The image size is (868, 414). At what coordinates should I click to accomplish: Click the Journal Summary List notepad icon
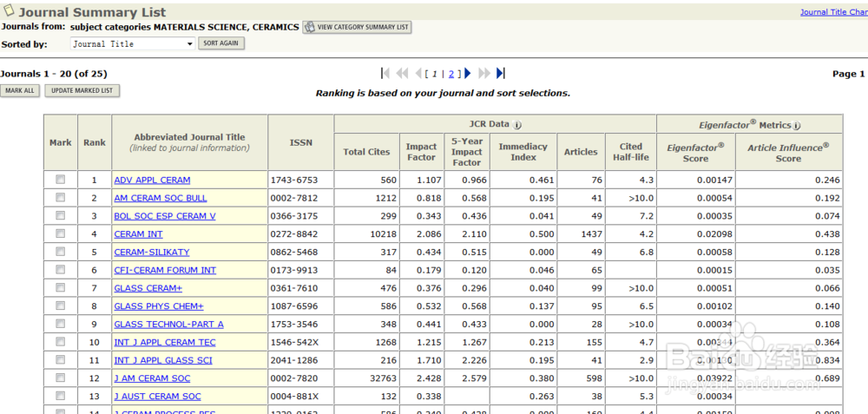click(9, 10)
